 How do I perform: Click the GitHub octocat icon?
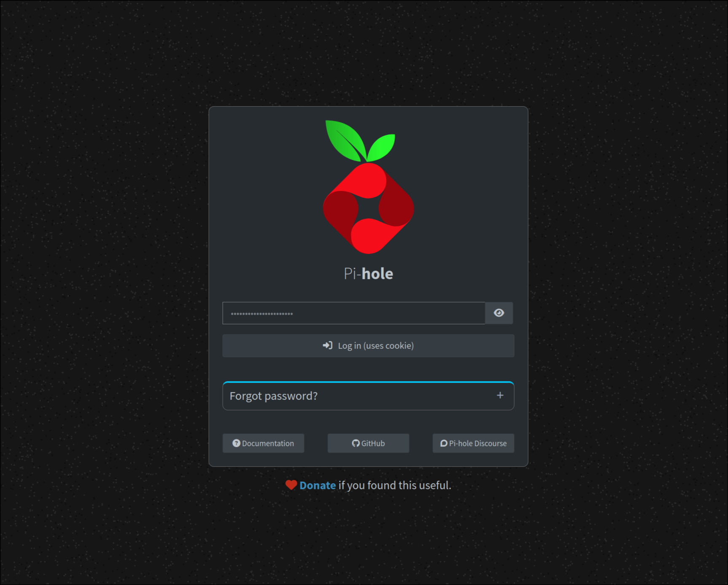pyautogui.click(x=356, y=443)
